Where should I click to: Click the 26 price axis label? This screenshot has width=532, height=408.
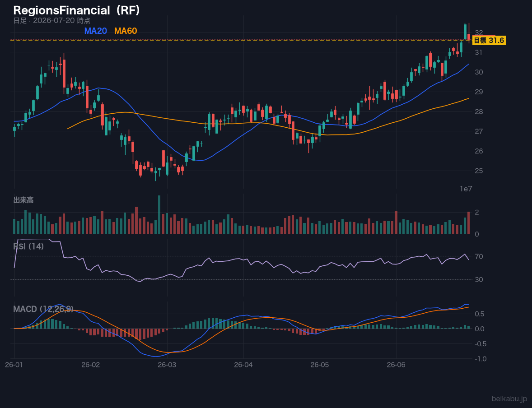point(479,151)
